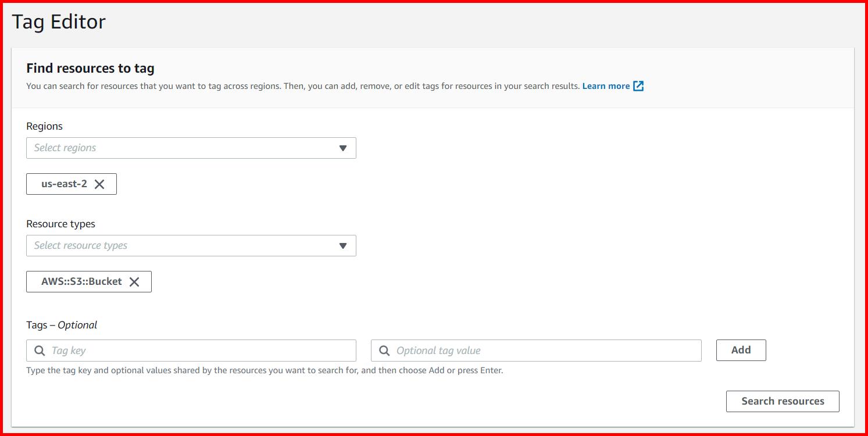Click the Search resources button
868x436 pixels.
pyautogui.click(x=782, y=401)
